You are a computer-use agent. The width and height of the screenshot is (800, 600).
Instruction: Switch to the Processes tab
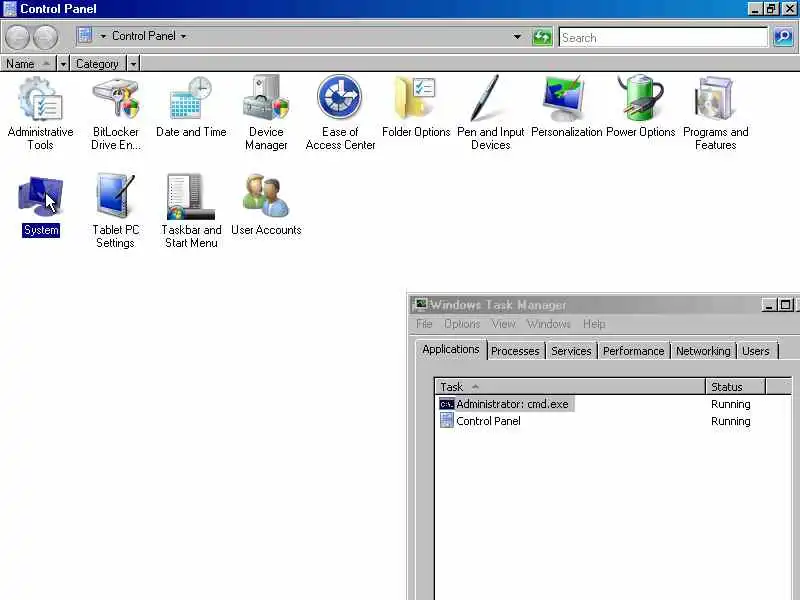click(x=515, y=351)
